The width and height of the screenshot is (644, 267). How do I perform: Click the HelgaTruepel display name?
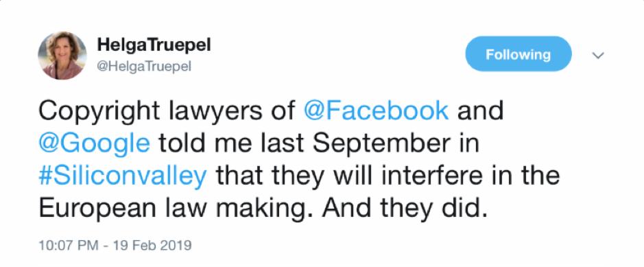[x=154, y=46]
